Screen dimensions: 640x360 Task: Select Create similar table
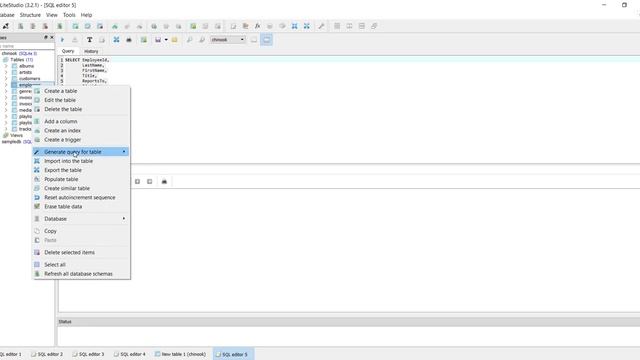point(81,188)
